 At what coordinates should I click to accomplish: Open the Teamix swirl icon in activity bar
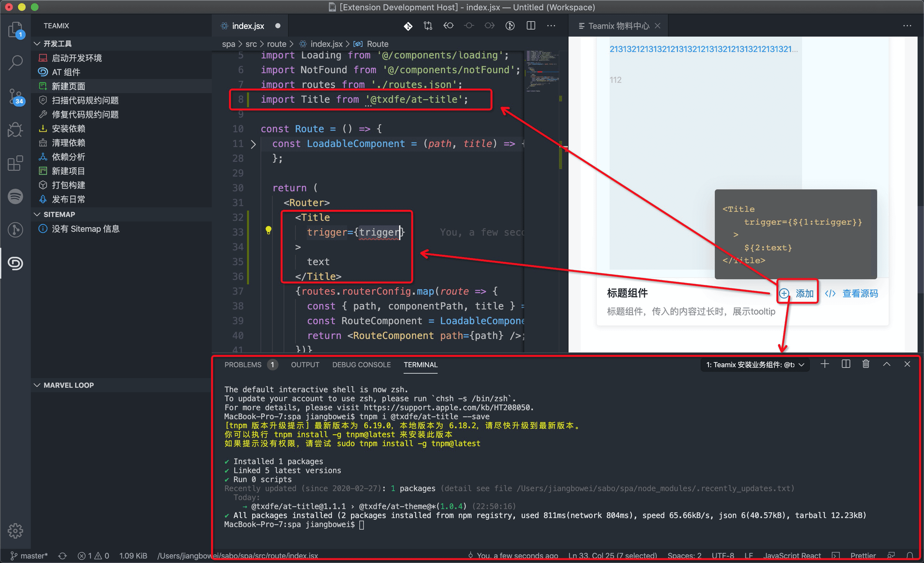[15, 263]
